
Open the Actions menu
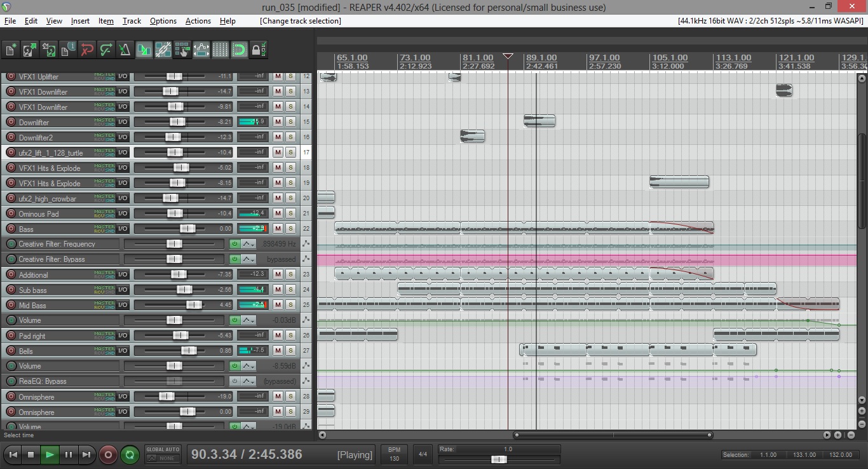(198, 21)
